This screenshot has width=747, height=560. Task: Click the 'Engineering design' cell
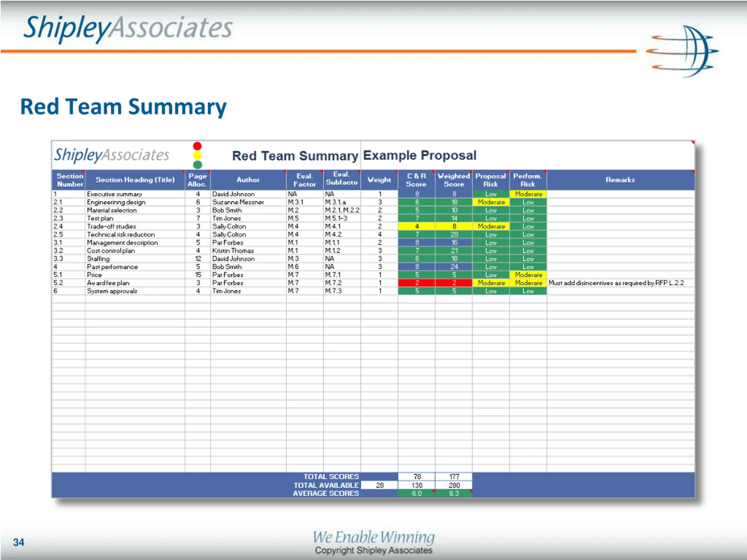click(135, 202)
